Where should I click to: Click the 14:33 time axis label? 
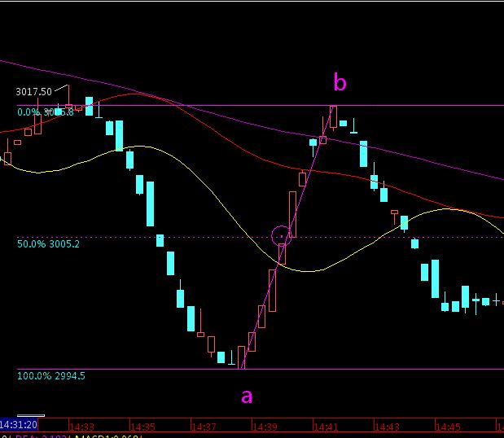(82, 427)
